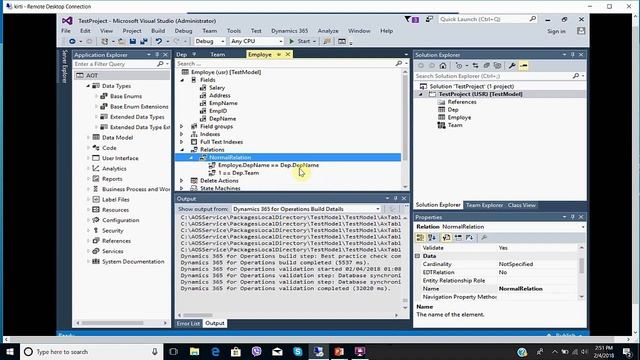Click the Undo arrow icon in the toolbar
The image size is (640, 360).
click(x=159, y=41)
